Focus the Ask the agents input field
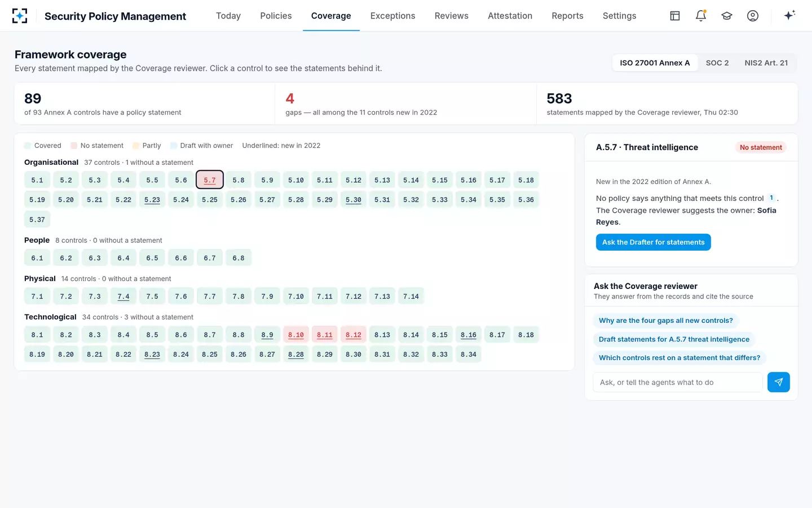 click(x=678, y=382)
